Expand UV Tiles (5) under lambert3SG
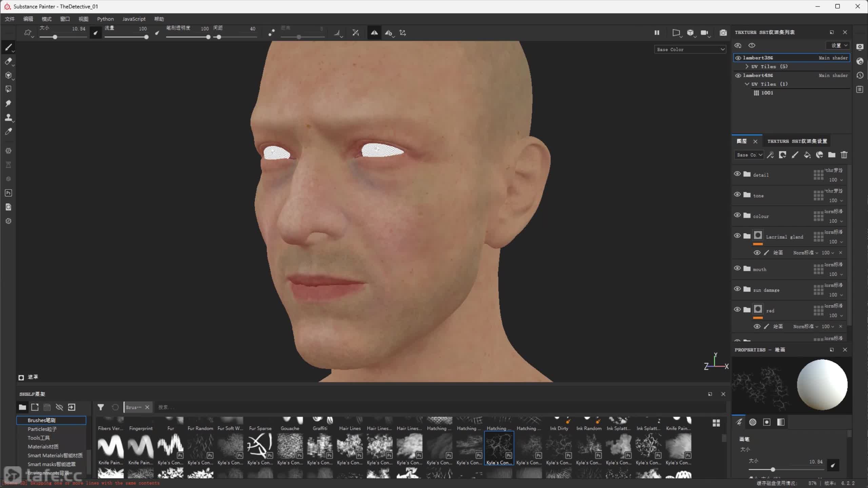Image resolution: width=868 pixels, height=488 pixels. (x=747, y=66)
